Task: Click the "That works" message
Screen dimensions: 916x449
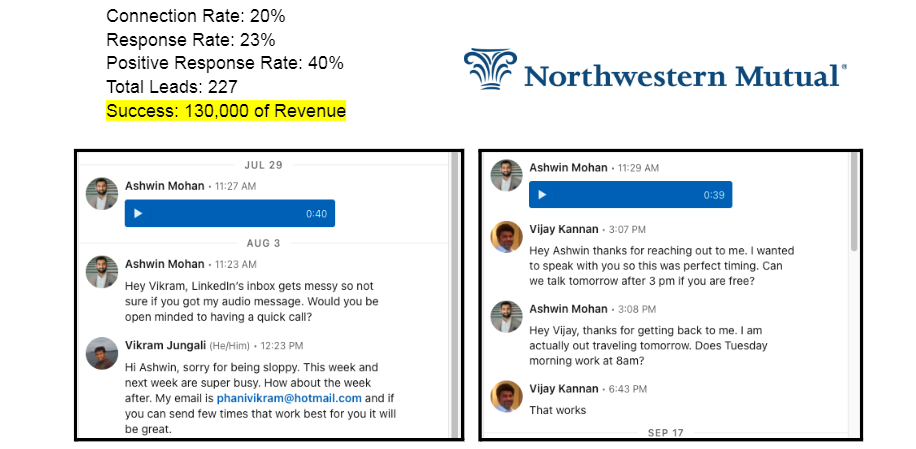Action: pos(557,410)
